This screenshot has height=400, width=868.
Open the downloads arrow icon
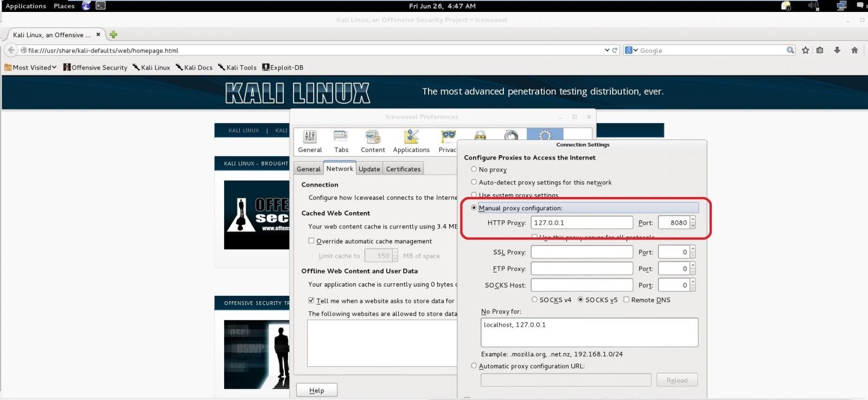pos(837,50)
